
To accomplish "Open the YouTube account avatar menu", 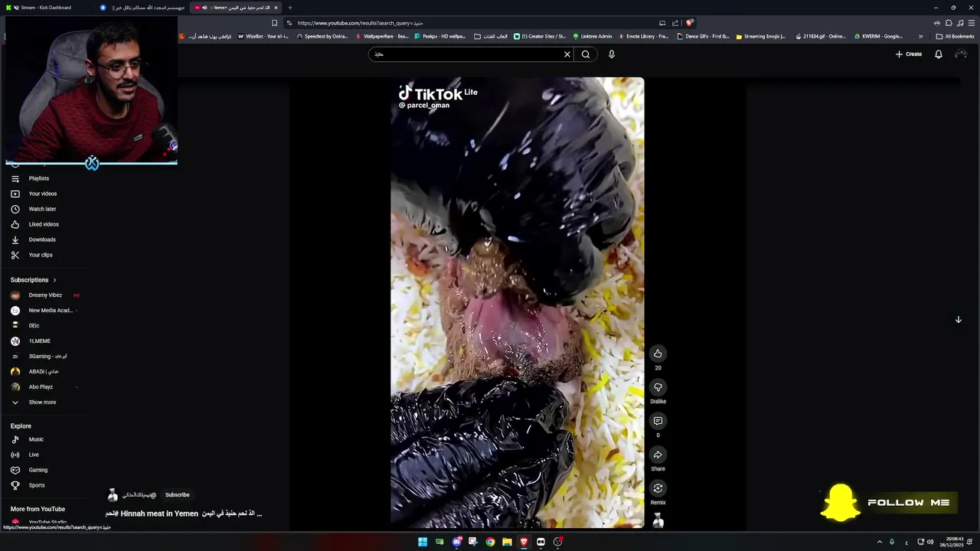I will pyautogui.click(x=961, y=54).
